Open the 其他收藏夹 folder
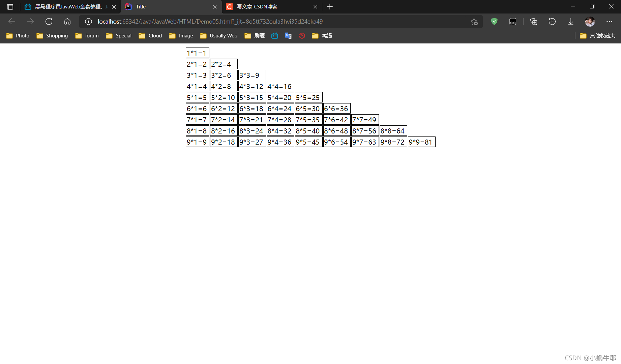 click(x=598, y=36)
